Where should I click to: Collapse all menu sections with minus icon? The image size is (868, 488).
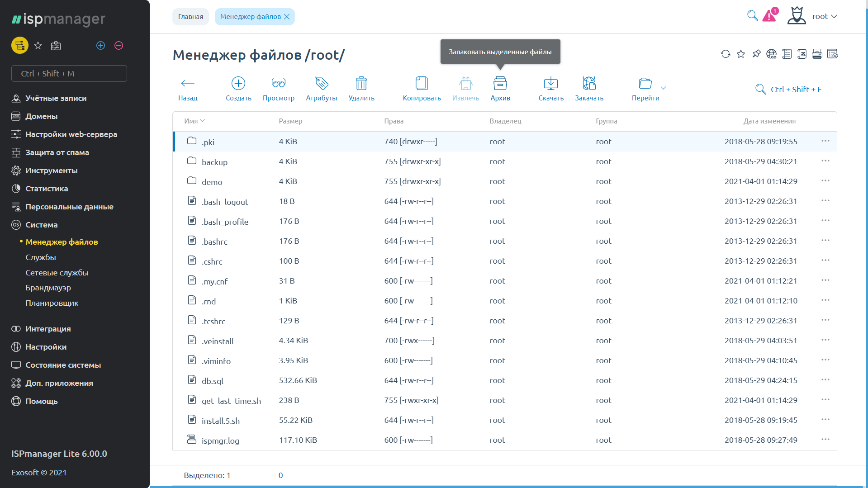pos(119,46)
